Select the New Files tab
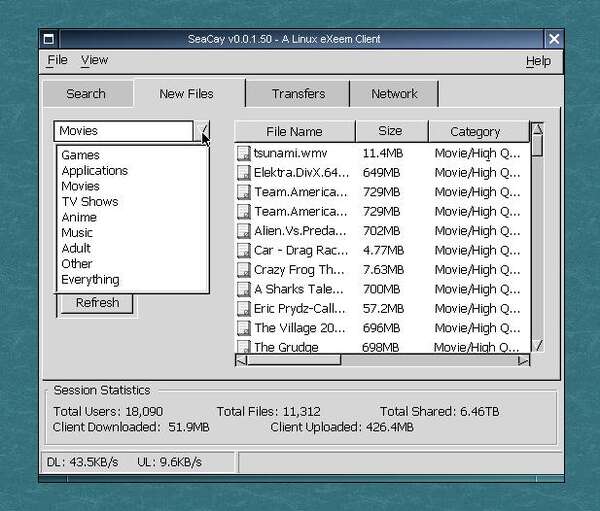Viewport: 600px width, 511px height. pos(189,93)
